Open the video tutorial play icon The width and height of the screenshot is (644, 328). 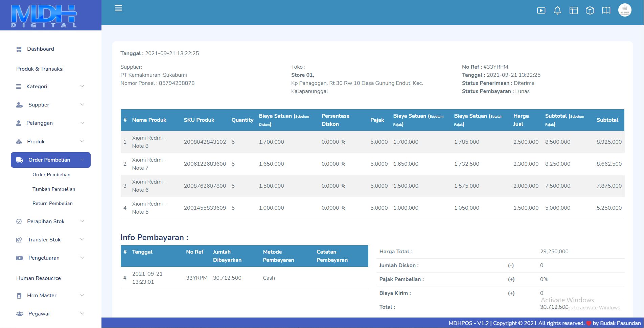point(541,10)
